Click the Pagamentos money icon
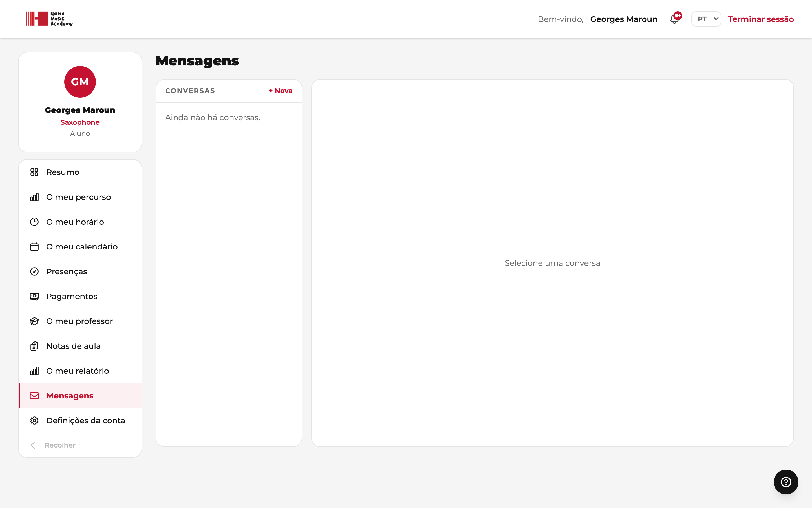Viewport: 812px width, 508px height. pos(34,296)
